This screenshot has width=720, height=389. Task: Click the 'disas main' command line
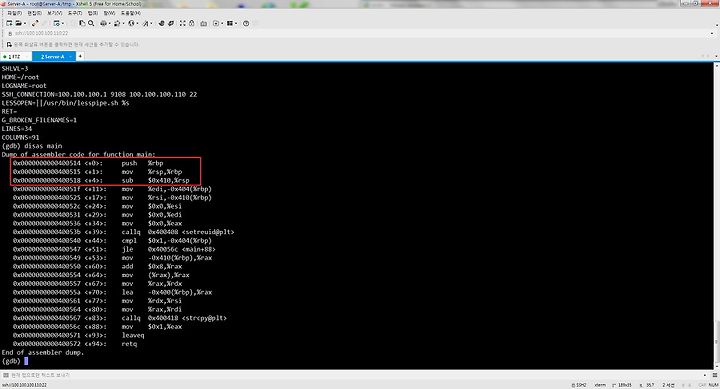32,146
